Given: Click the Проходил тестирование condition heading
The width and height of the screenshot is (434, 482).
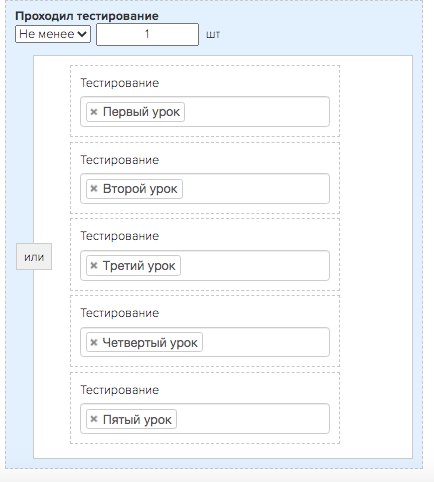Looking at the screenshot, I should tap(87, 16).
